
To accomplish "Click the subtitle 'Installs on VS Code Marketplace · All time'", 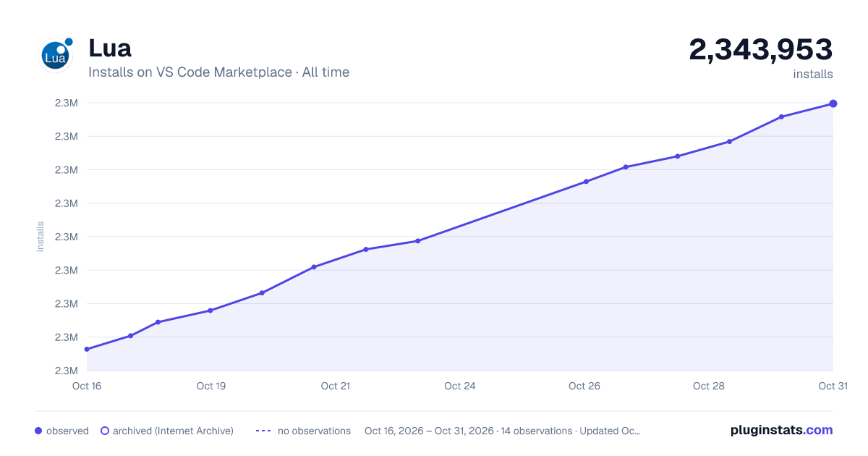I will (x=218, y=72).
